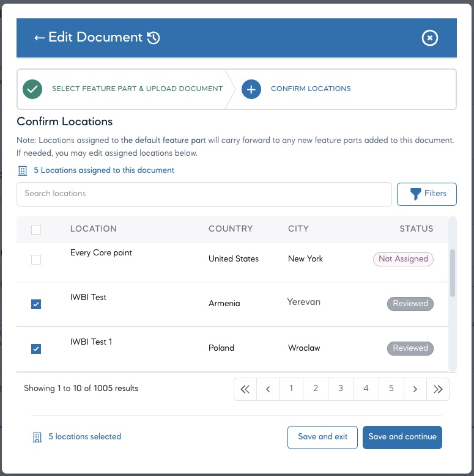Uncheck the IWBI Test row checkbox
This screenshot has height=476, width=474.
pyautogui.click(x=36, y=304)
